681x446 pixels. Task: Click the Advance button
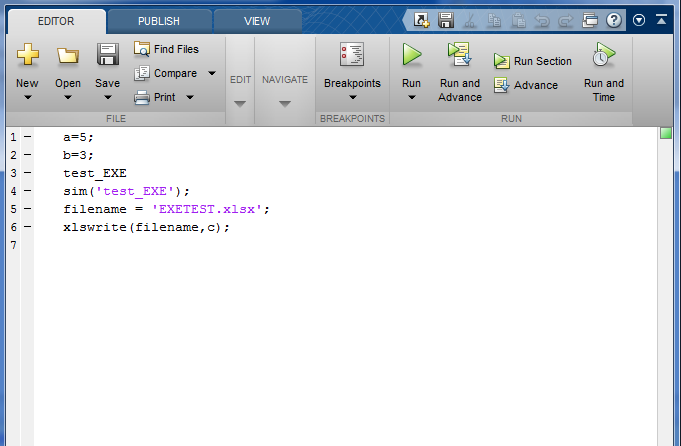526,85
